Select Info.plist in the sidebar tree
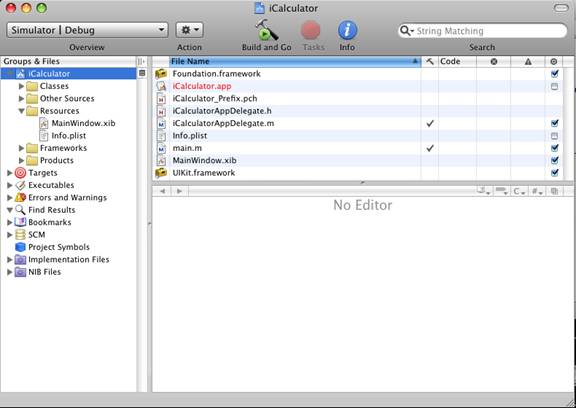Viewport: 576px width, 408px height. [x=68, y=136]
